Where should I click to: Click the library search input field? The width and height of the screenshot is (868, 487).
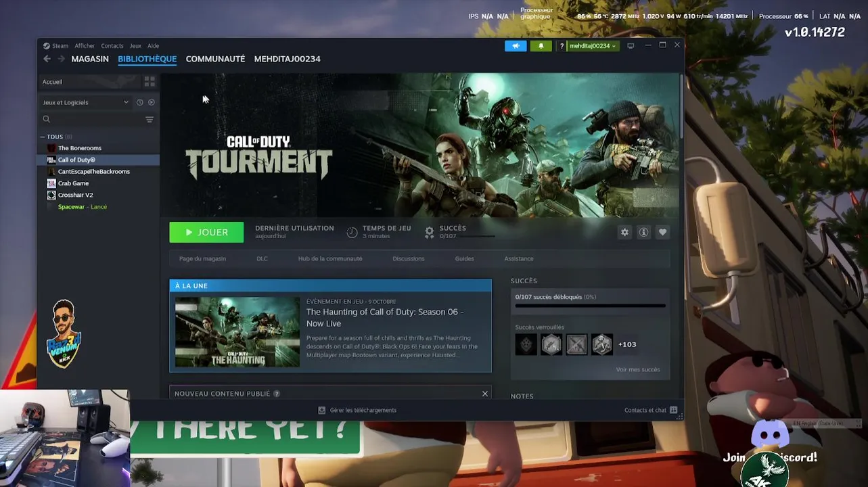point(97,119)
